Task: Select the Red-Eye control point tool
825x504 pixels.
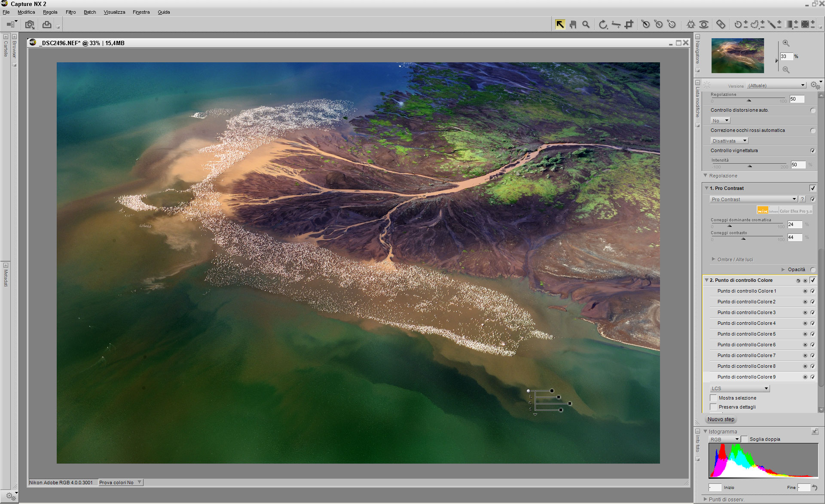Action: click(x=703, y=24)
